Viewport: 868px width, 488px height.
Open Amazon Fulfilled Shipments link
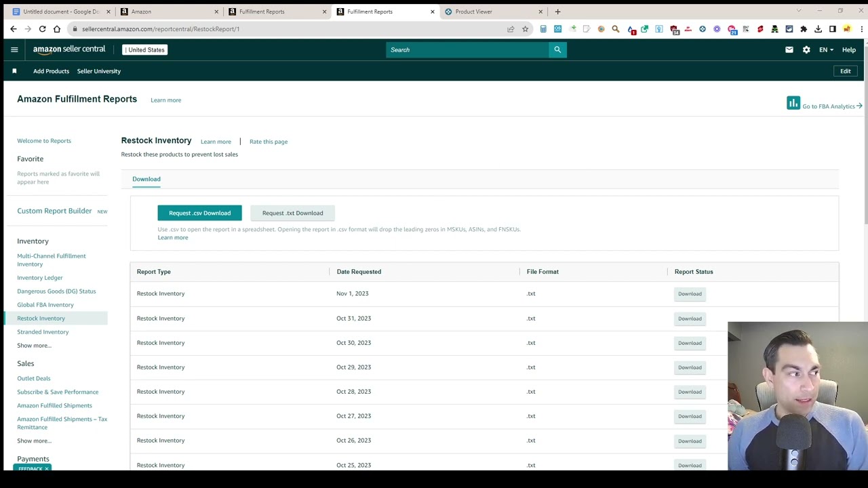[54, 405]
